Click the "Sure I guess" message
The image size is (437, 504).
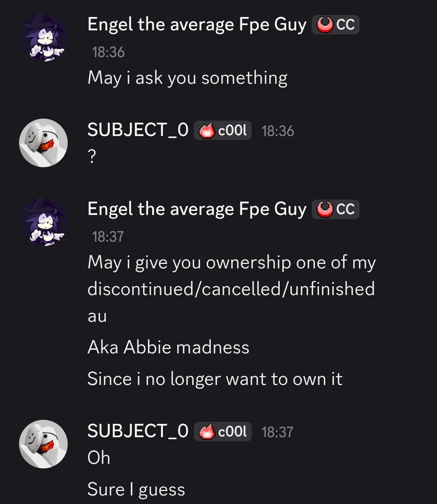136,489
